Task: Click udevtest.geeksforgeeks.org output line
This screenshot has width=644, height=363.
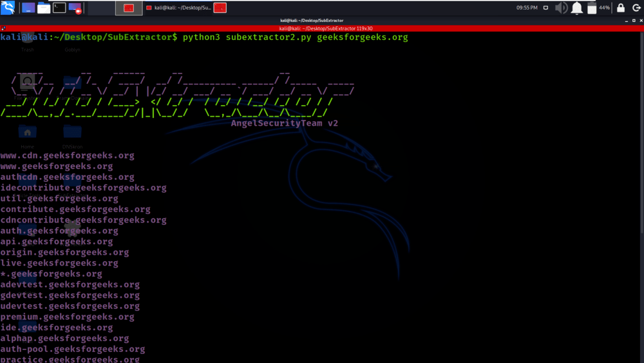Action: 70,306
